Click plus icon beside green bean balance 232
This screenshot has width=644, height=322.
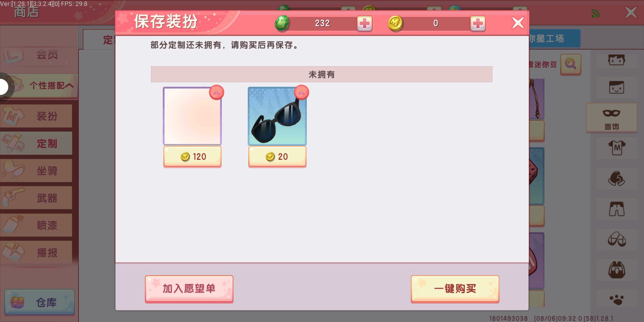point(365,23)
